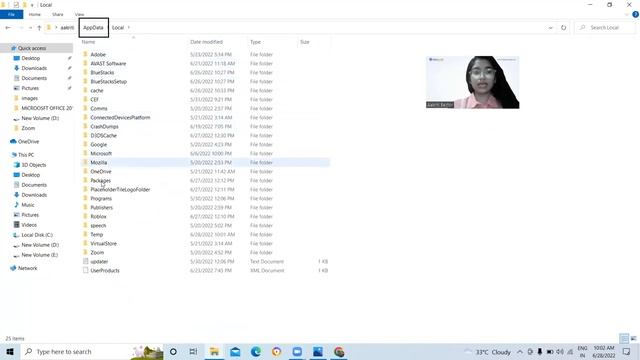Open the notification center icon
Screen dimensions: 640x360
click(x=627, y=352)
